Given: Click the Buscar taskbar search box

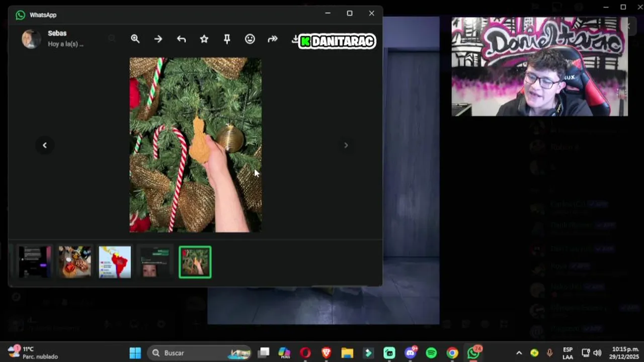Looking at the screenshot, I should coord(200,353).
